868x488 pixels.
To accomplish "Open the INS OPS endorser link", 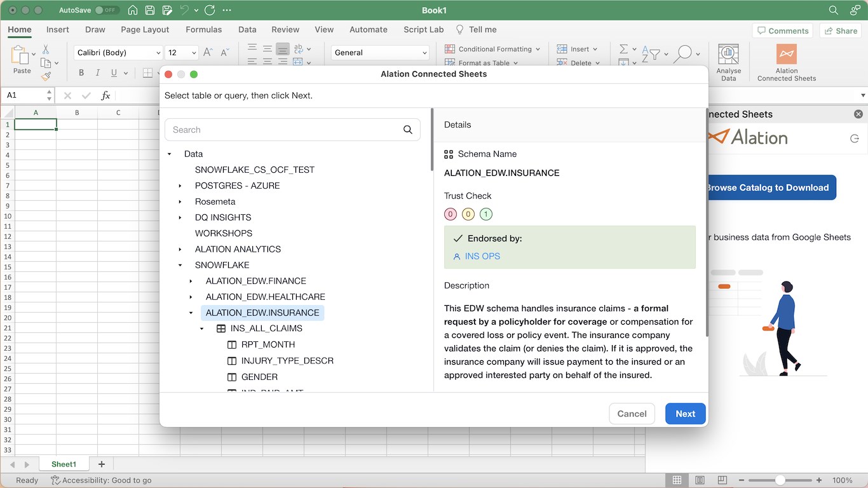I will 482,256.
